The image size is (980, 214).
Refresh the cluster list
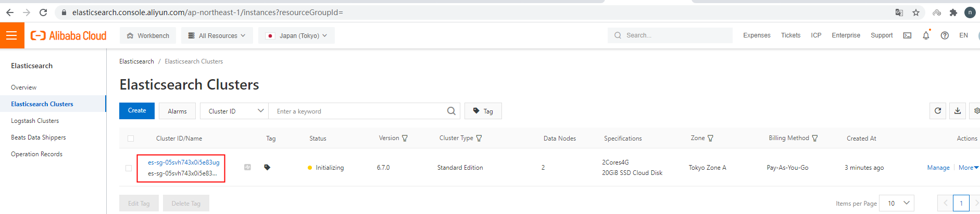click(x=938, y=111)
